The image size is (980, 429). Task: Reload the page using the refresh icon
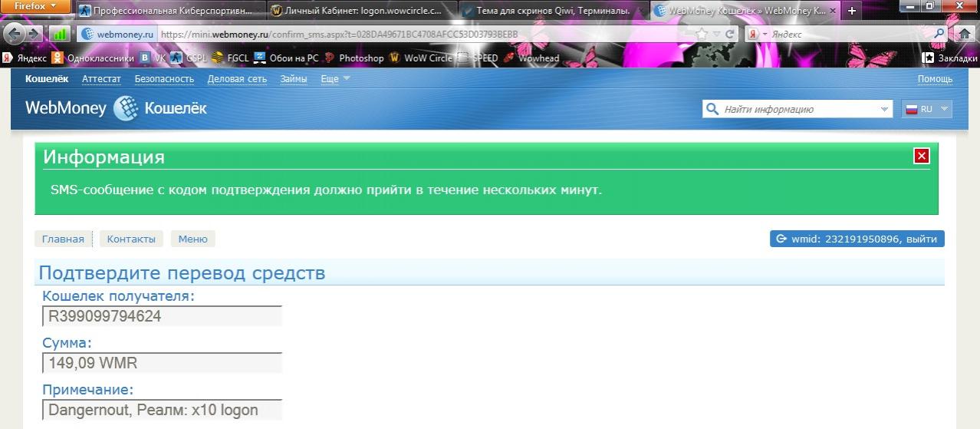(x=730, y=35)
